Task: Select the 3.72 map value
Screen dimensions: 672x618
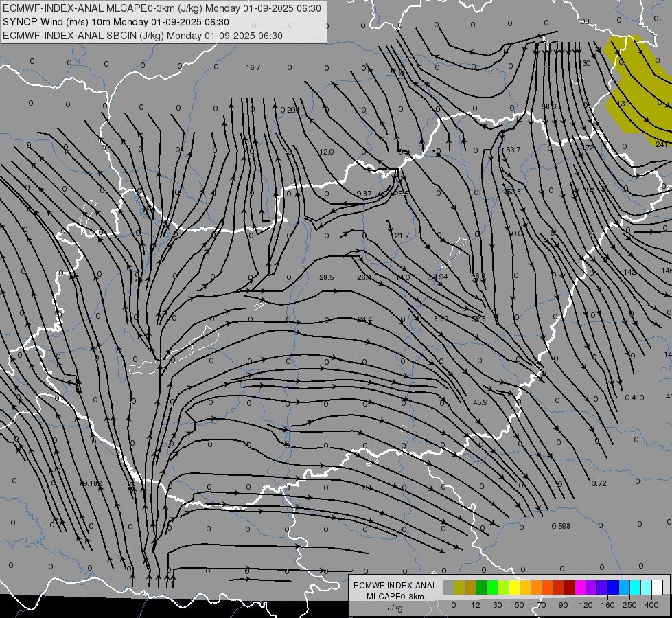Action: pyautogui.click(x=599, y=483)
